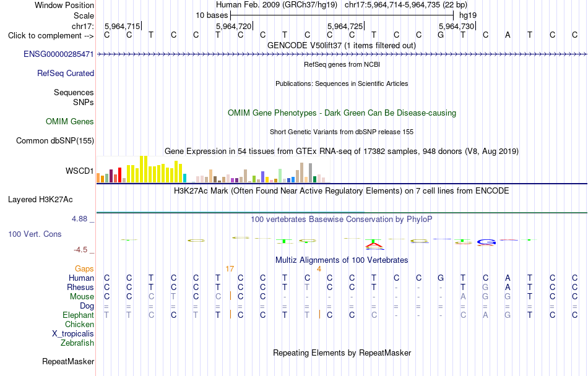
Task: Click the RepeatMasker track label
Action: tap(68, 362)
